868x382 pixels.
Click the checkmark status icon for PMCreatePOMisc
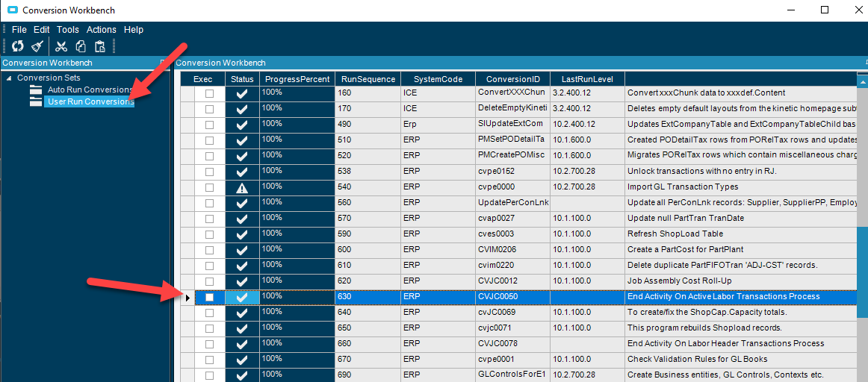(x=242, y=157)
